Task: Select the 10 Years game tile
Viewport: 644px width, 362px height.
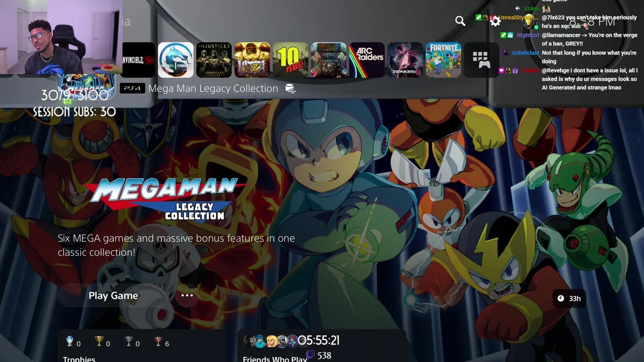Action: coord(290,60)
